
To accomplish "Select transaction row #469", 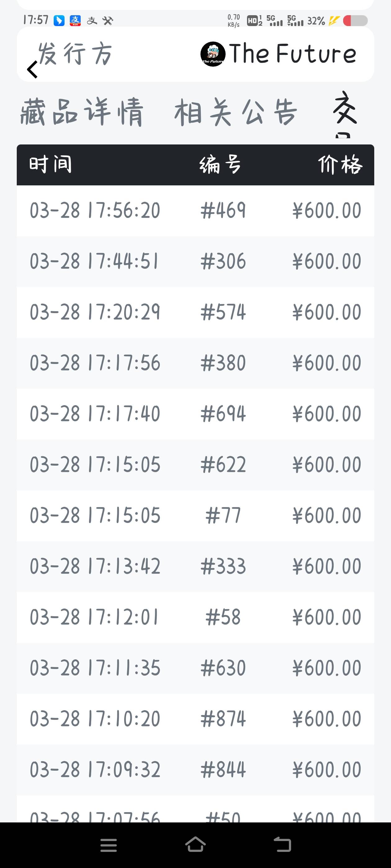I will [195, 210].
